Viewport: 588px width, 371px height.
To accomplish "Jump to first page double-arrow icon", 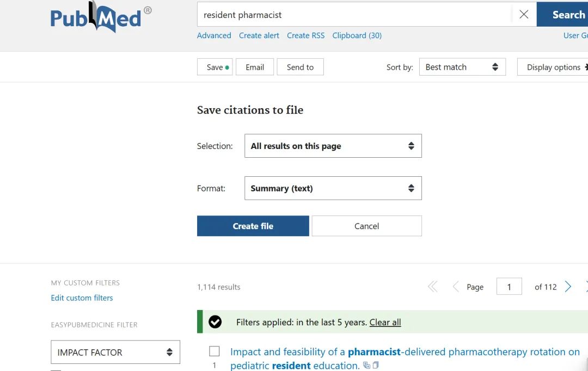I will point(433,287).
